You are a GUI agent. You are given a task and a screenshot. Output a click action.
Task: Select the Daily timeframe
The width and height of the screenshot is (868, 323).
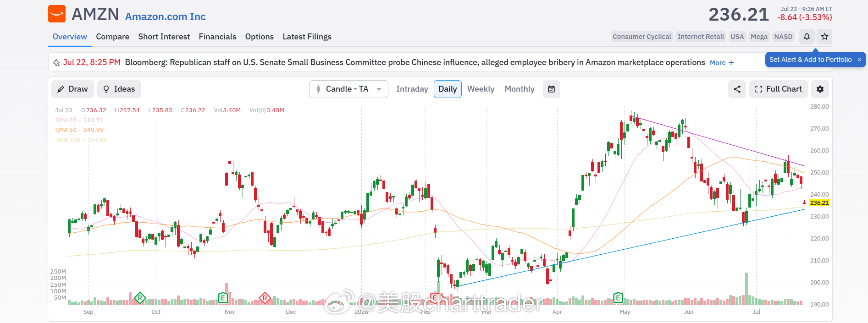[448, 89]
